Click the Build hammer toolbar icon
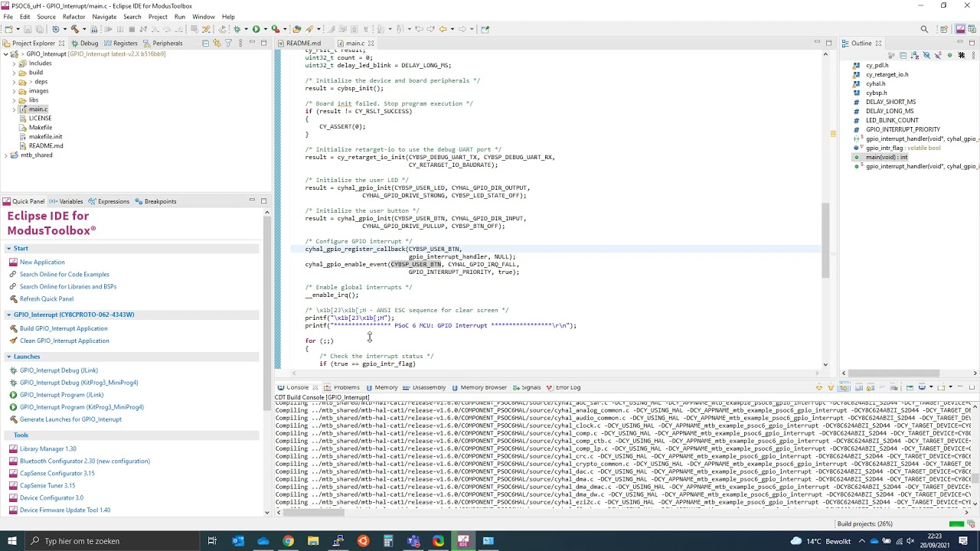980x551 pixels. pos(74,29)
